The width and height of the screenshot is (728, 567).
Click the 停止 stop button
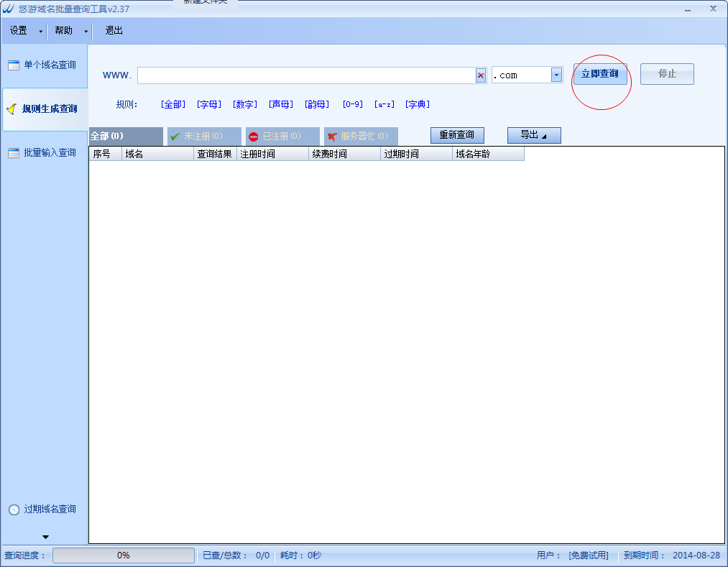tap(667, 74)
